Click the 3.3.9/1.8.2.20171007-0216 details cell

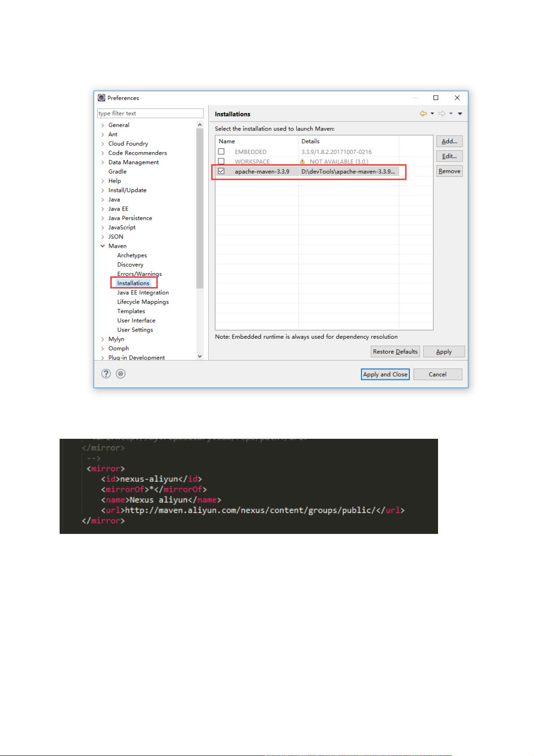pyautogui.click(x=336, y=152)
